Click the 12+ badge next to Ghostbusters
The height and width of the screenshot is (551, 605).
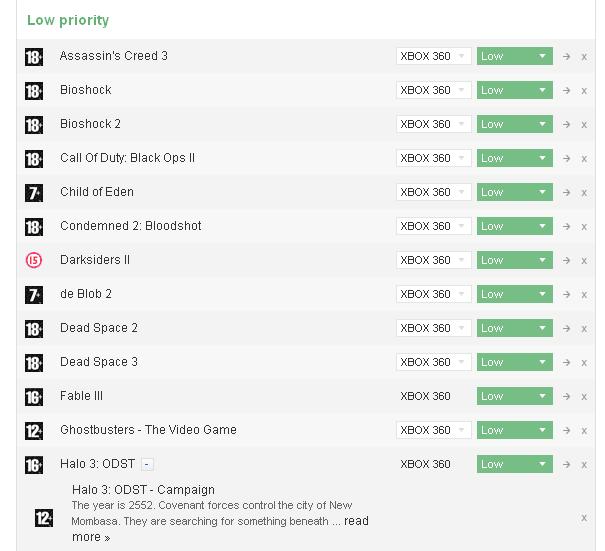click(x=34, y=431)
